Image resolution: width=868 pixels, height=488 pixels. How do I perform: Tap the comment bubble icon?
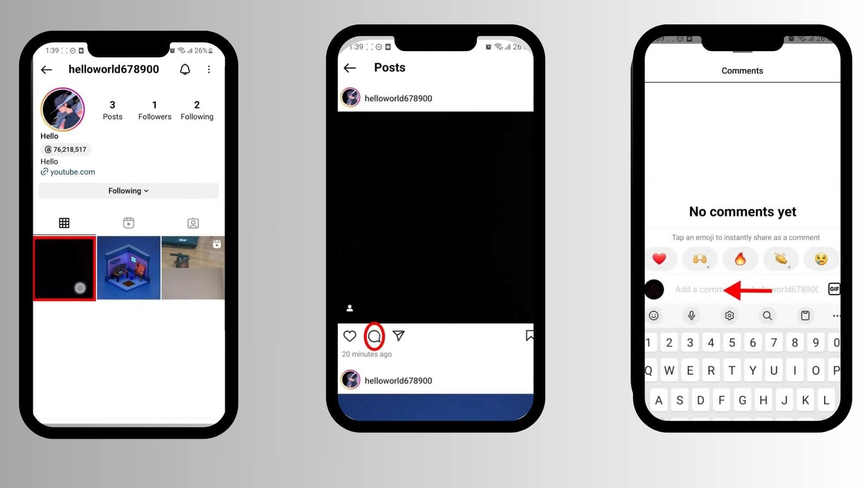click(374, 335)
